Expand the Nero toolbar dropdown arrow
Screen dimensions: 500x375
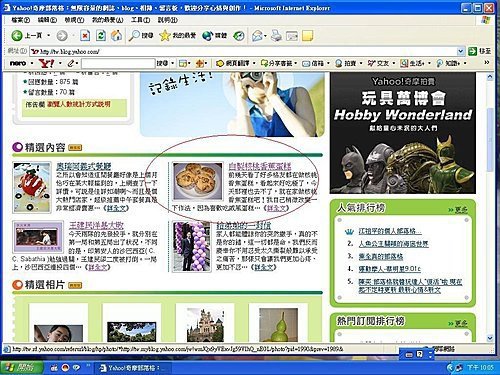tap(32, 63)
